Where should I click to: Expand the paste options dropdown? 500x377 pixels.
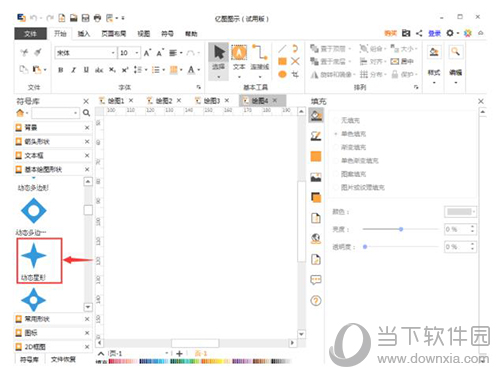45,69
